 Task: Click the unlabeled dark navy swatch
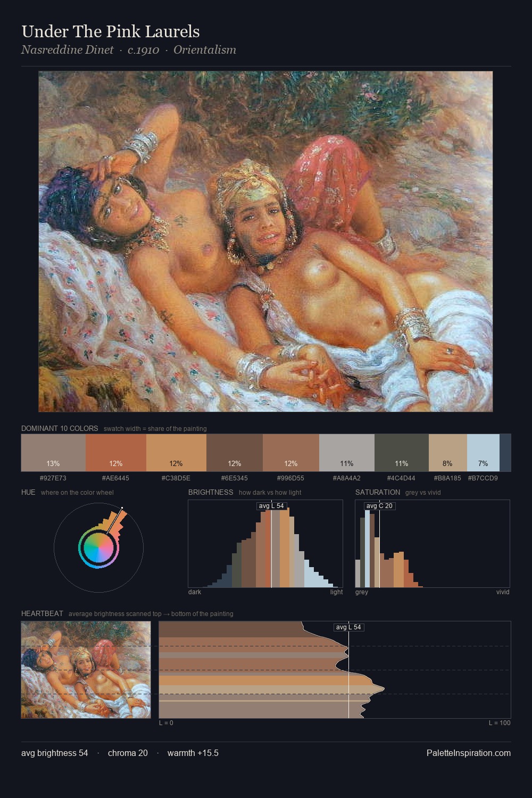point(505,453)
